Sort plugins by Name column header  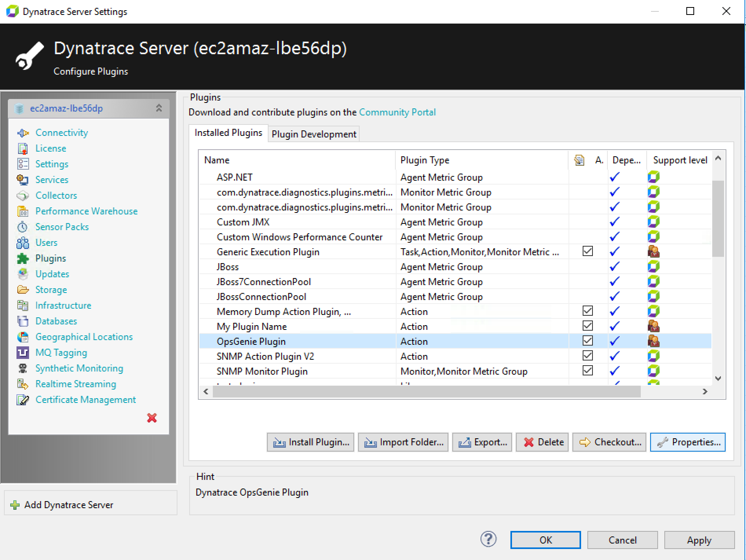coord(297,160)
